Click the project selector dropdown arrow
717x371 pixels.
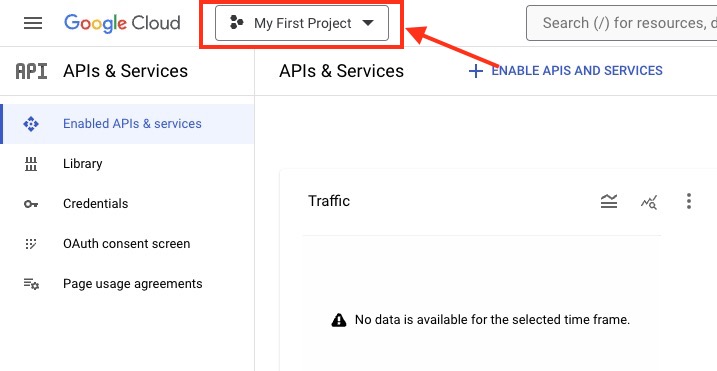(368, 23)
